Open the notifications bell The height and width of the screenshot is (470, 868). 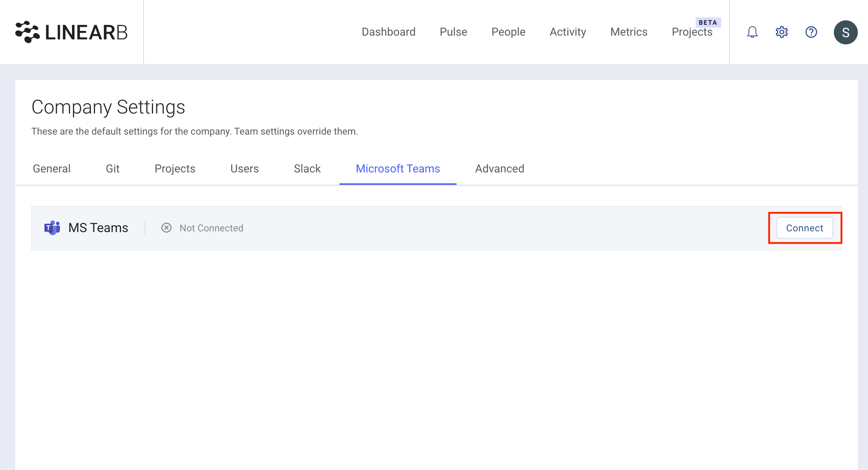coord(752,32)
